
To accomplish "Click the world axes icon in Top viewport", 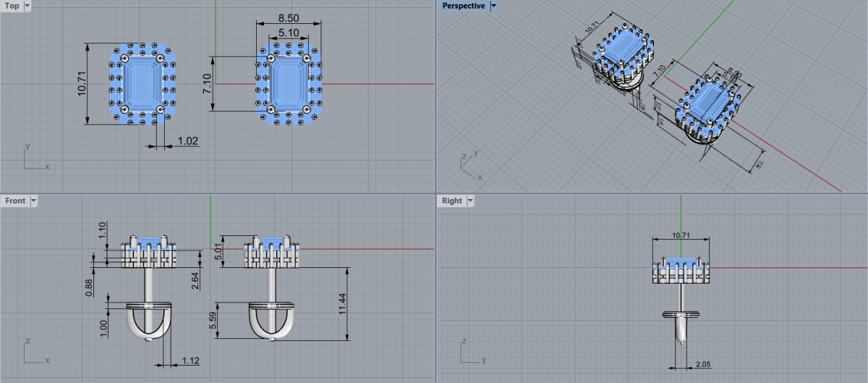I will point(34,159).
